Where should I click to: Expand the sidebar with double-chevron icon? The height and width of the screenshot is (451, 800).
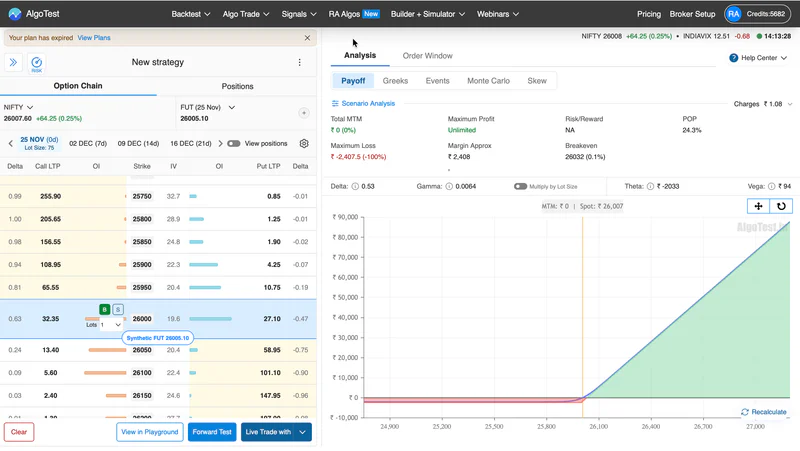click(13, 62)
